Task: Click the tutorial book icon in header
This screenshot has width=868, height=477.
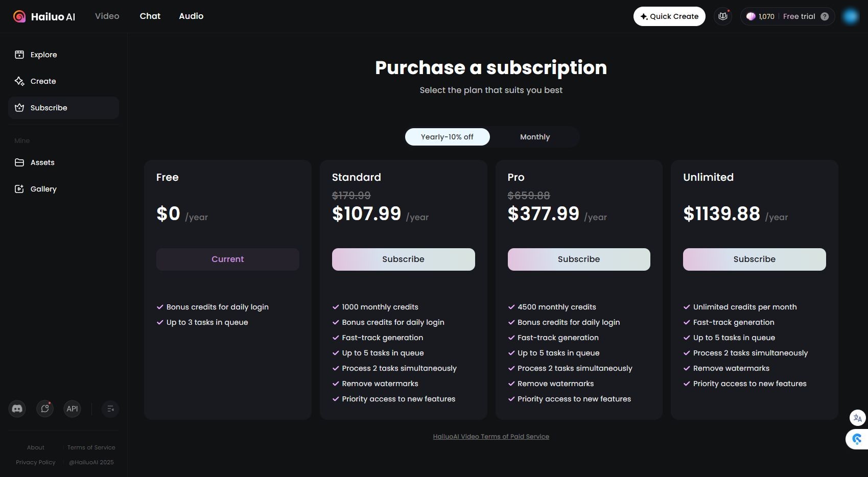Action: [x=722, y=16]
